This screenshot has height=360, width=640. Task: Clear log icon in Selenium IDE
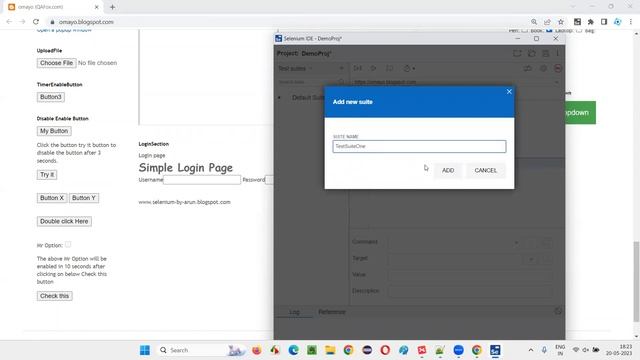click(558, 311)
